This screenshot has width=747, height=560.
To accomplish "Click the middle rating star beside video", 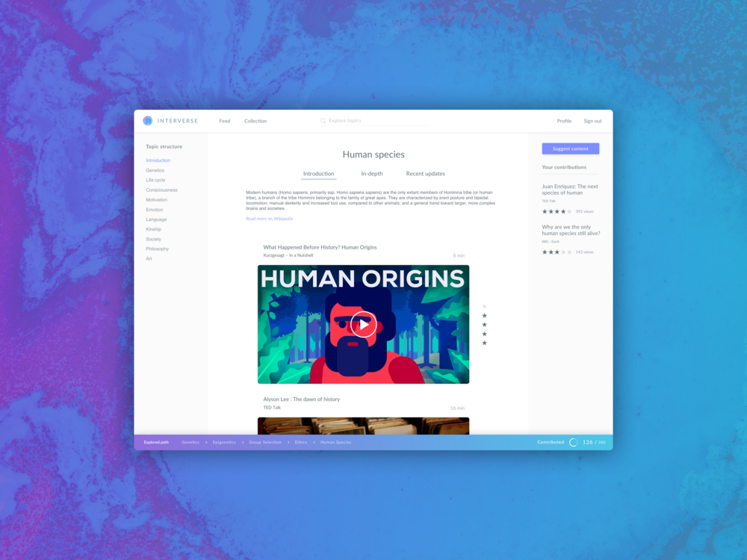I will click(485, 325).
